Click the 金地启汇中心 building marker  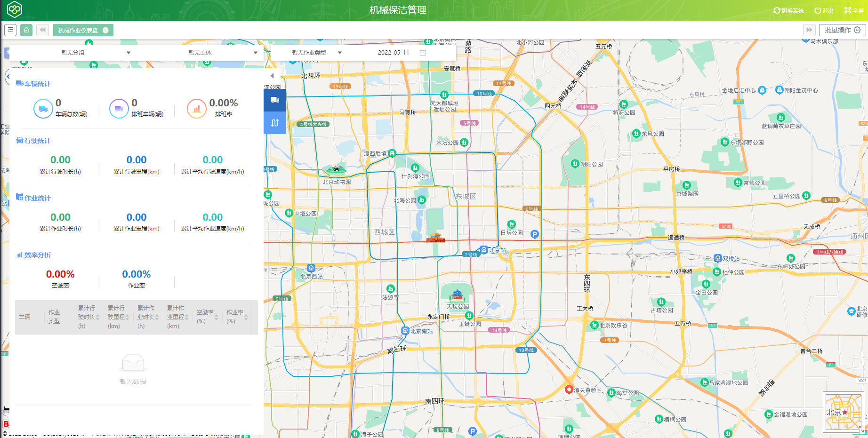[x=762, y=90]
